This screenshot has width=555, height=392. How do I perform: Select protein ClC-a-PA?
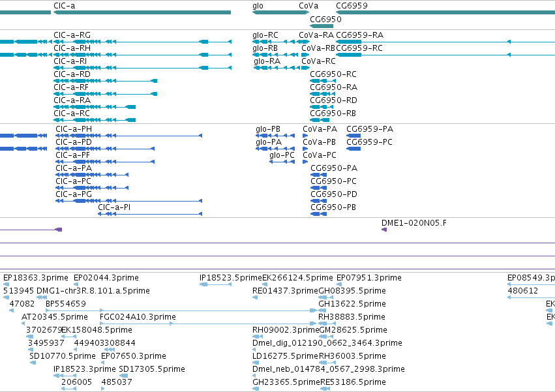(74, 168)
